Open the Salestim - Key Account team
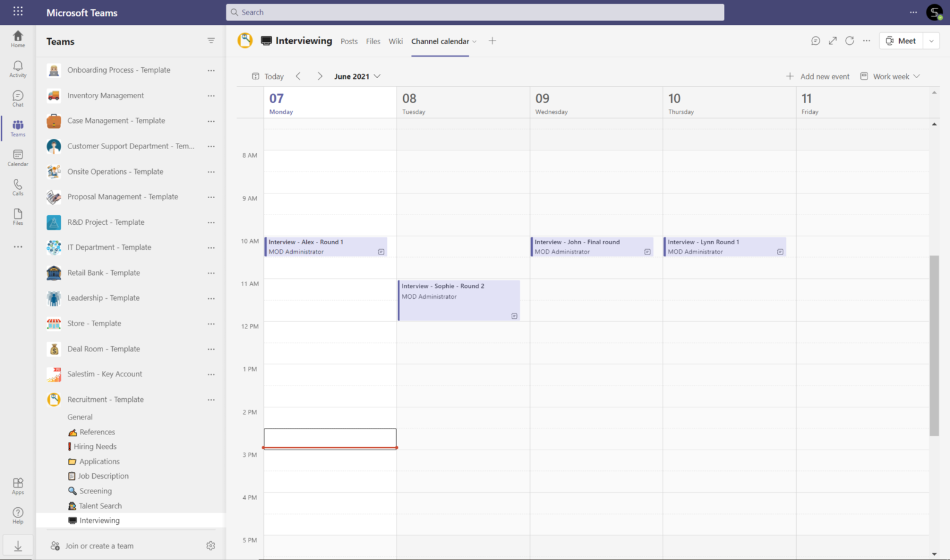The height and width of the screenshot is (560, 950). pyautogui.click(x=104, y=374)
